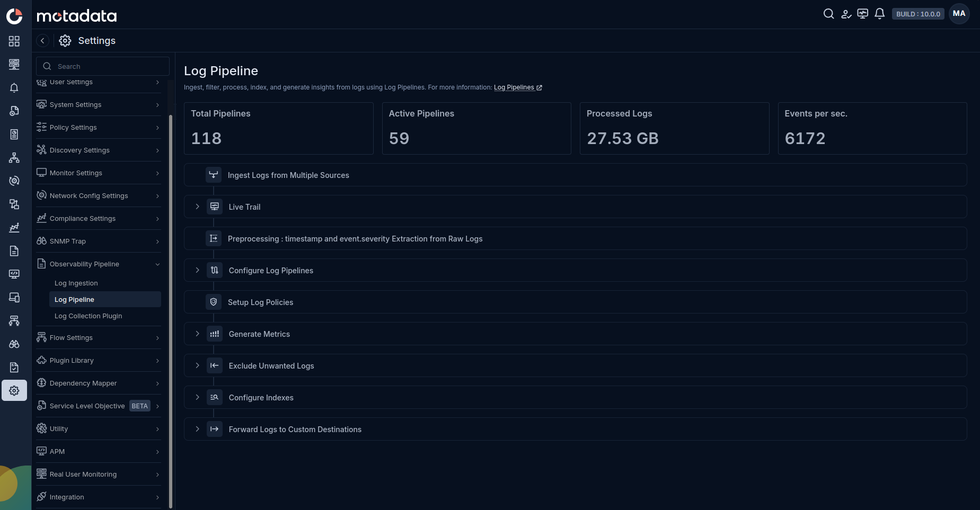980x510 pixels.
Task: Expand the Configure Log Pipelines section
Action: pos(197,270)
